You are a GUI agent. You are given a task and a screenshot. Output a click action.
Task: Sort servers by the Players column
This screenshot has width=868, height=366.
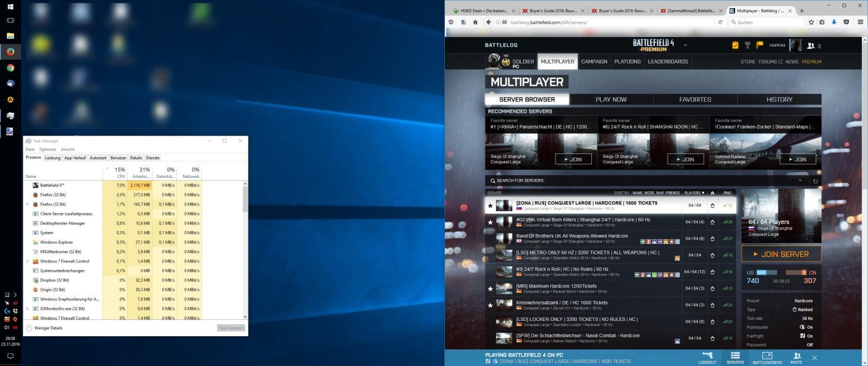(x=694, y=192)
